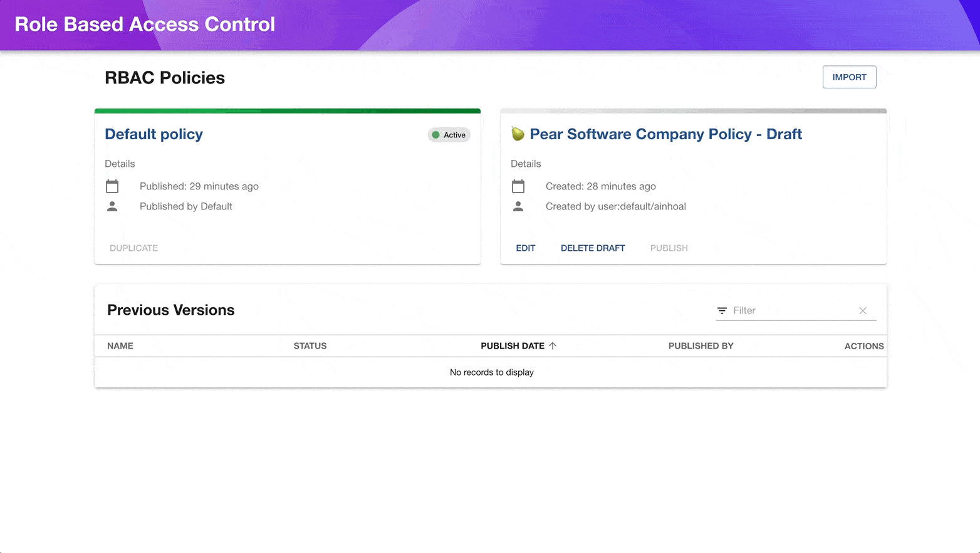Click the green status dot in the Active badge
Viewport: 980px width, 553px height.
437,134
